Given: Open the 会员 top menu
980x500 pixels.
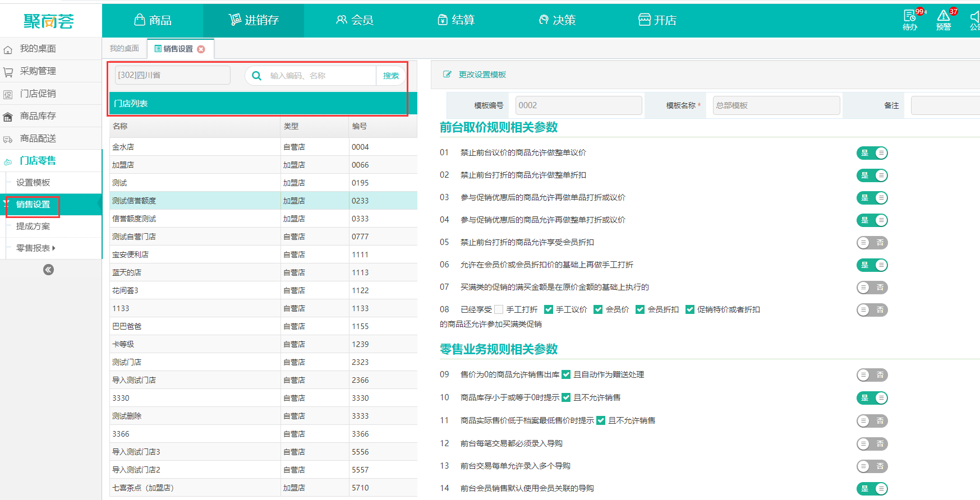Looking at the screenshot, I should pos(355,20).
